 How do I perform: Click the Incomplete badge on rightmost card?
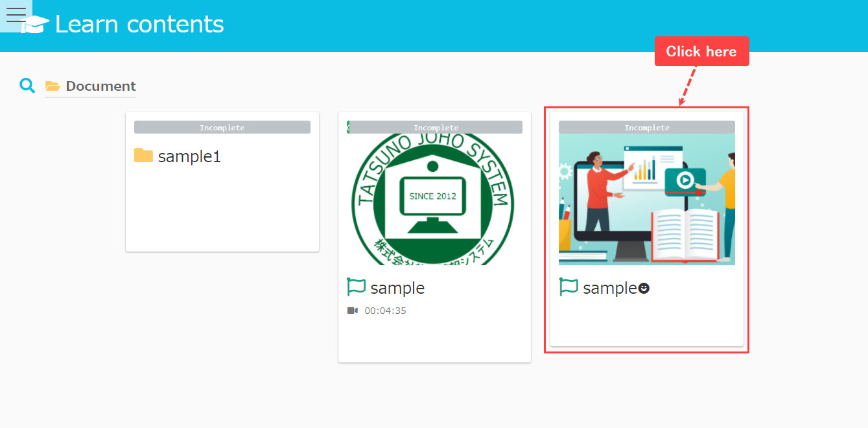point(646,128)
